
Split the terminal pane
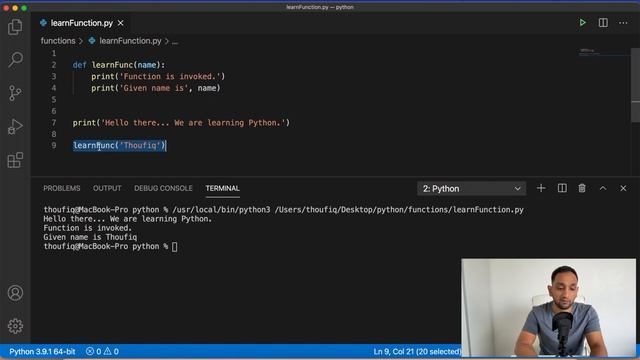[562, 188]
